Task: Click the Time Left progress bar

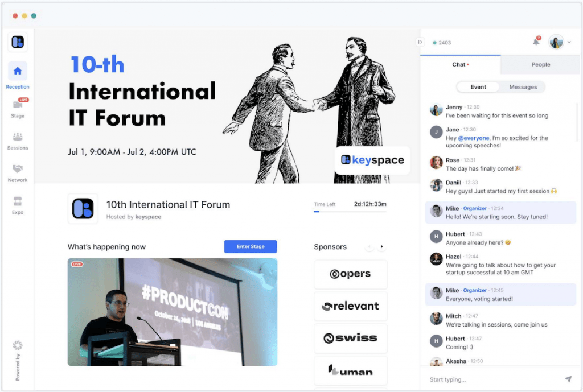Action: click(350, 212)
